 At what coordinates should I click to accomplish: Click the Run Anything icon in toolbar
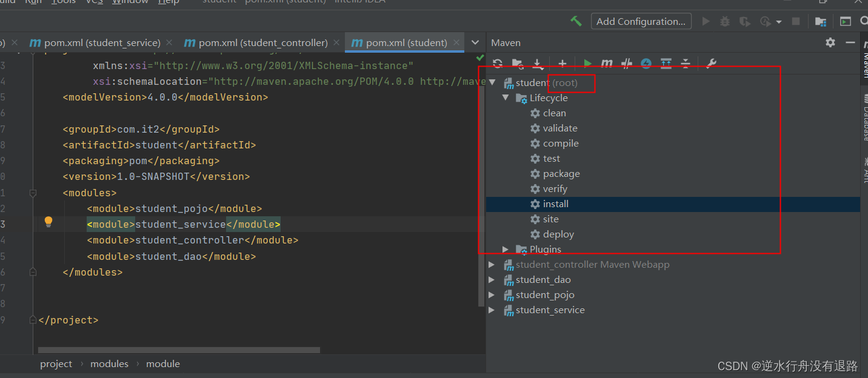[846, 22]
